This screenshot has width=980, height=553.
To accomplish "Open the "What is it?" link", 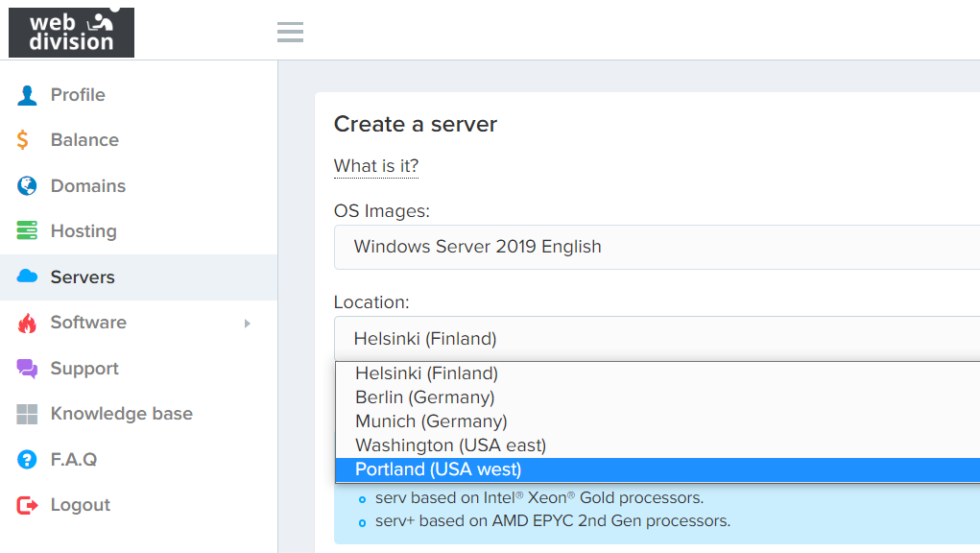I will tap(376, 166).
